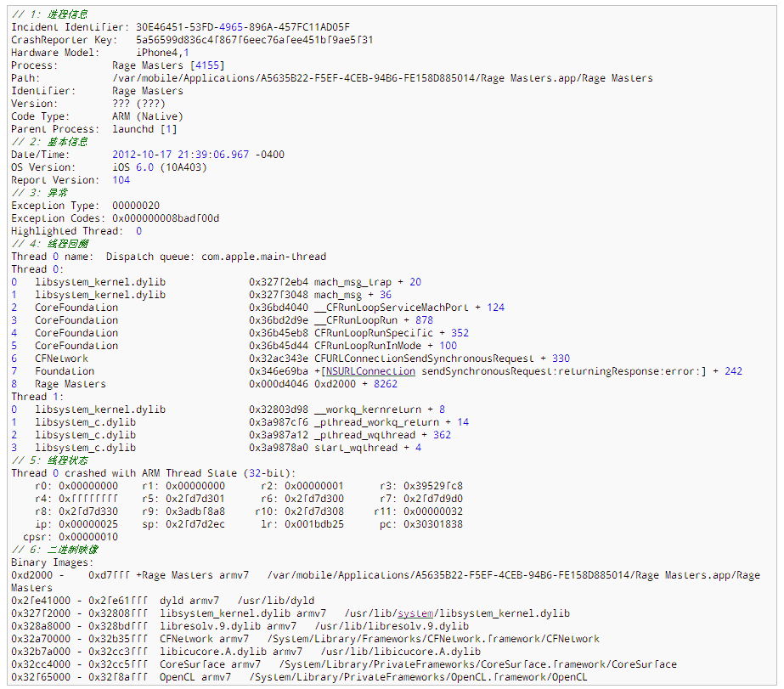Click the sp register value 0x2fd7d2ec

[195, 524]
